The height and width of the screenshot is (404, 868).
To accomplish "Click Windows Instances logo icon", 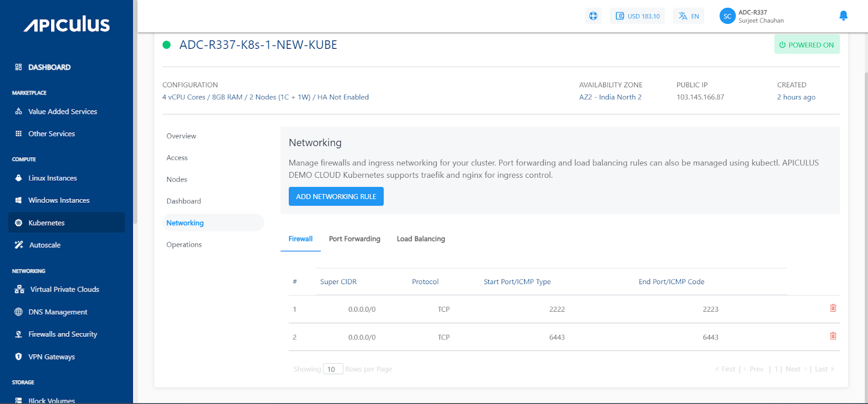I will [x=18, y=200].
